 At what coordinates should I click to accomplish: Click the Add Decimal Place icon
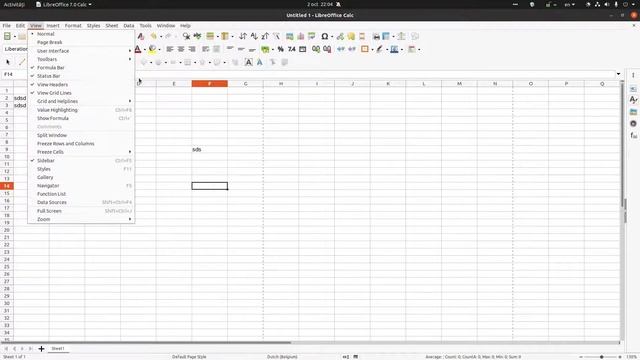click(316, 49)
